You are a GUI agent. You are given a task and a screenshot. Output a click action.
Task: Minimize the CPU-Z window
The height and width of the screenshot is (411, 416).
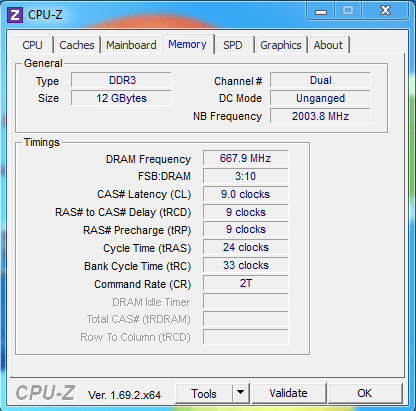click(x=321, y=11)
